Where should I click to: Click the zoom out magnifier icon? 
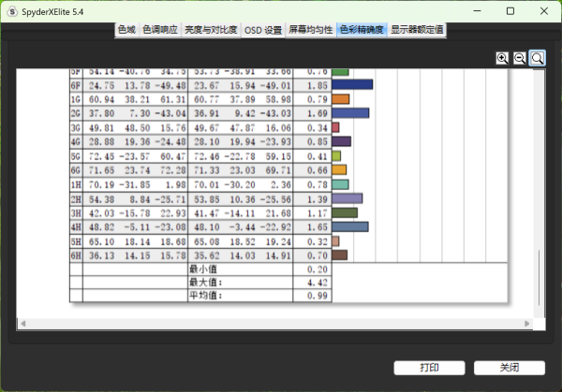tap(519, 58)
